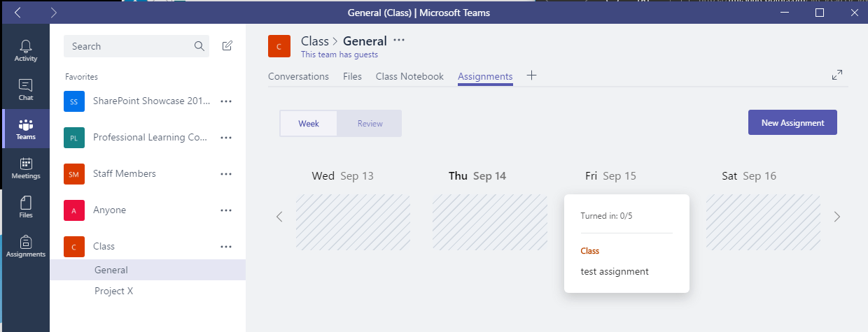Switch to Week view

(309, 124)
